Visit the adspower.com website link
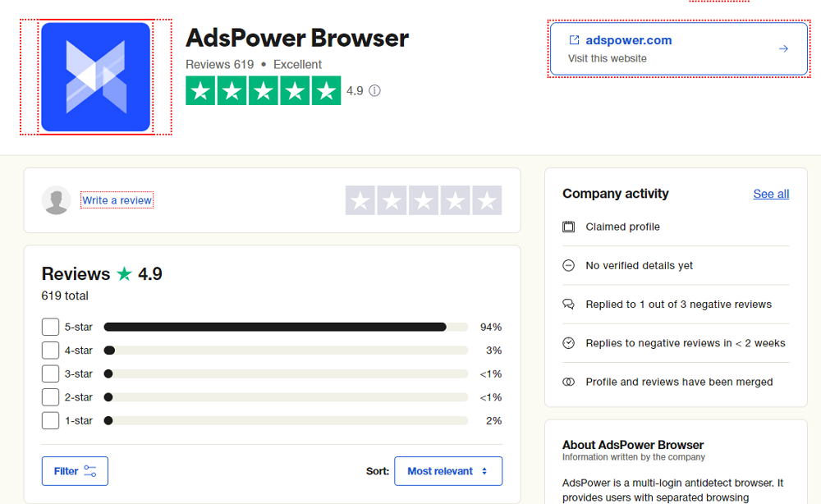Viewport: 821px width, 504px height. pyautogui.click(x=629, y=40)
